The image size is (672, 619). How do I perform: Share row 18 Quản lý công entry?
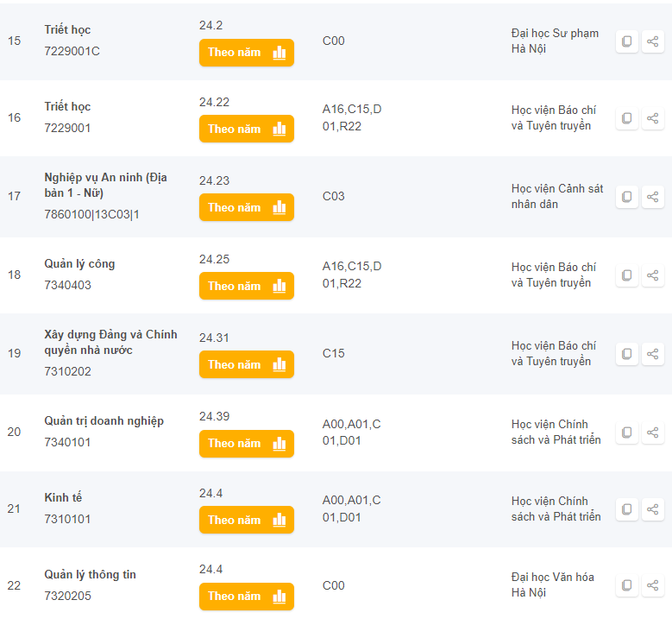click(653, 275)
